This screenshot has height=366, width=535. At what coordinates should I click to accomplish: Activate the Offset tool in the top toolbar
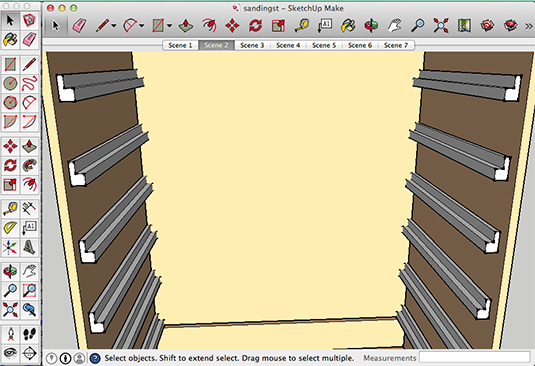point(209,26)
